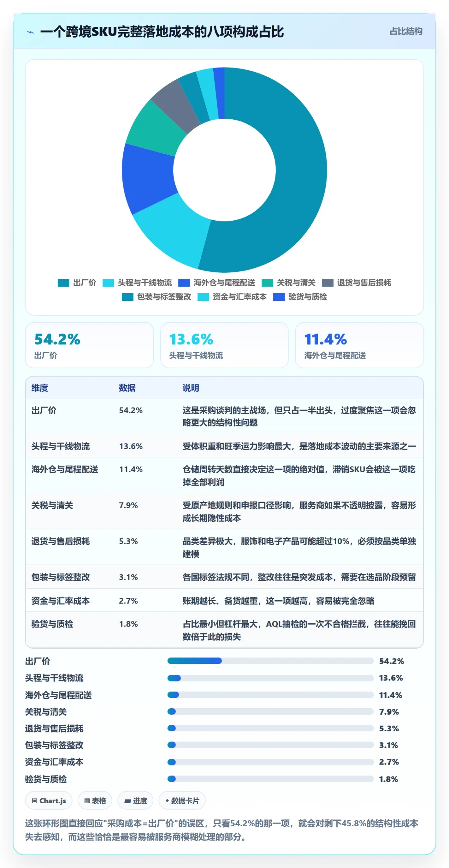The image size is (449, 868).
Task: Select the 进度 tag chip
Action: pos(135,801)
